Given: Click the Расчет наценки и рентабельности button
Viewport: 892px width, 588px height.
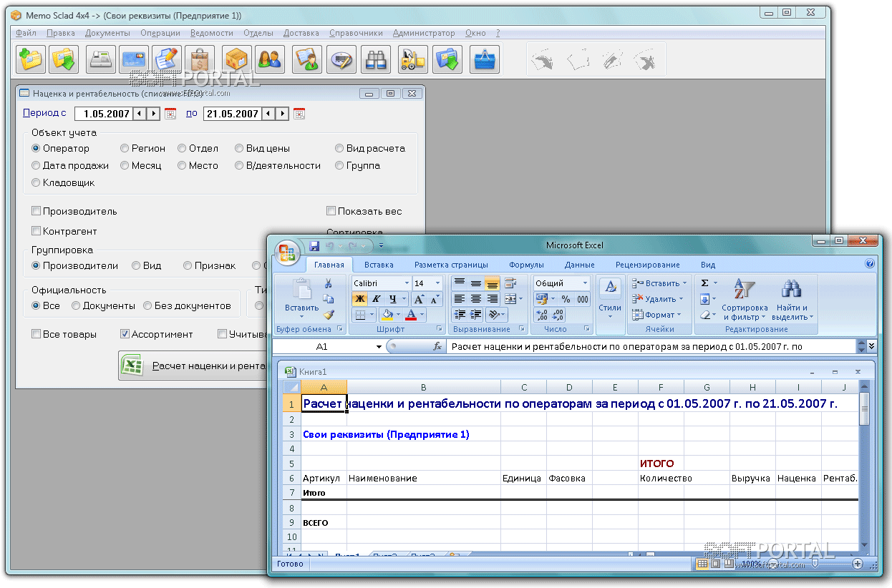Looking at the screenshot, I should tap(193, 366).
